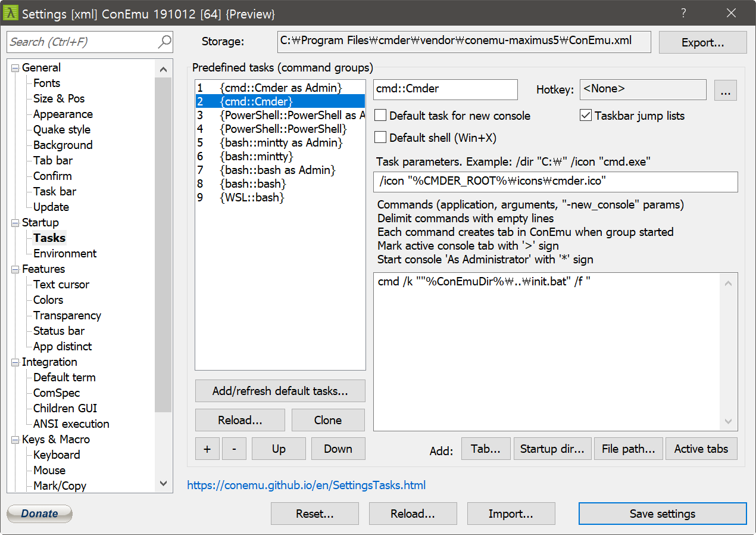
Task: Open Appearance settings page
Action: point(63,114)
